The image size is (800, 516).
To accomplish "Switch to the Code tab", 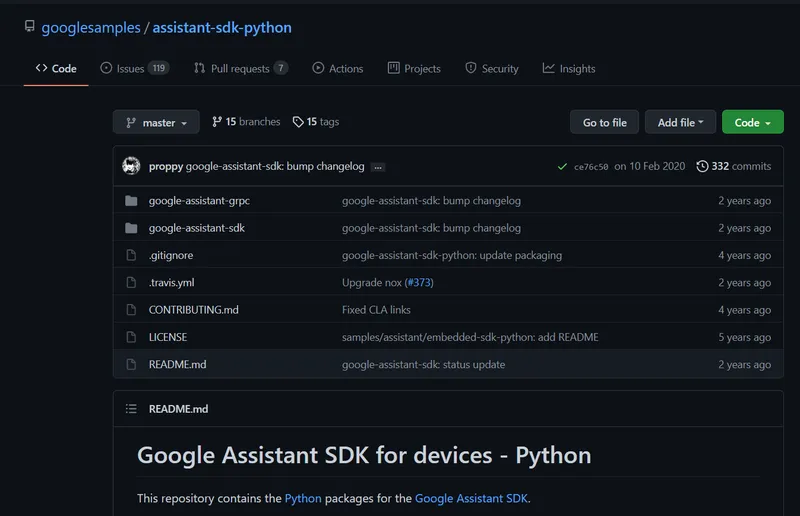I will tap(56, 68).
